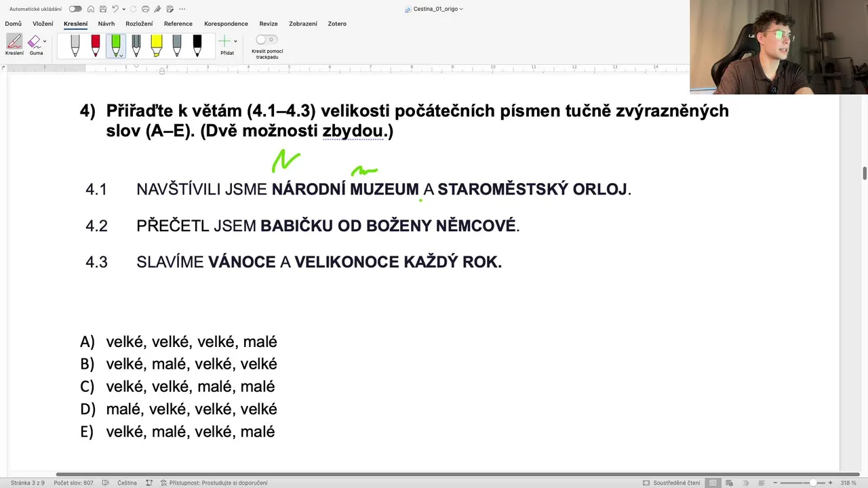Click the zoom slider handle

(x=813, y=483)
